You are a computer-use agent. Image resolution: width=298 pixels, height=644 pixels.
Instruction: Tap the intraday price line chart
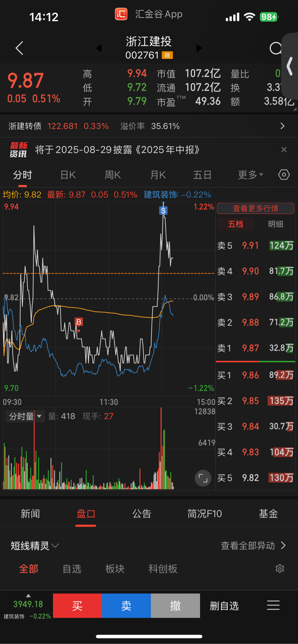pyautogui.click(x=109, y=298)
